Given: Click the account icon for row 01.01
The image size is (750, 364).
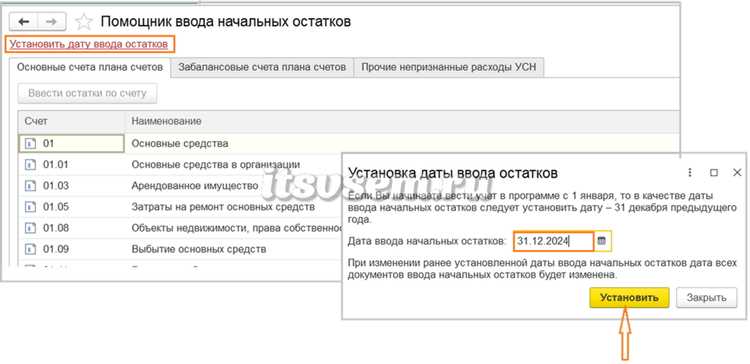Looking at the screenshot, I should click(30, 165).
